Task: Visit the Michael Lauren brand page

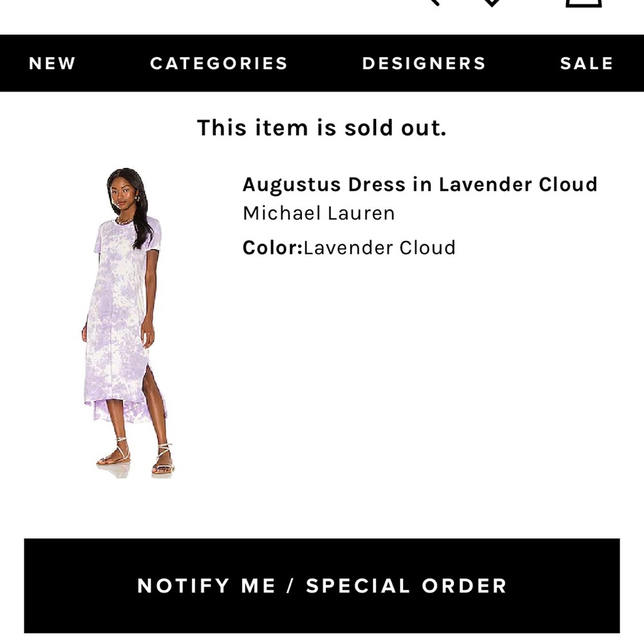Action: tap(318, 213)
